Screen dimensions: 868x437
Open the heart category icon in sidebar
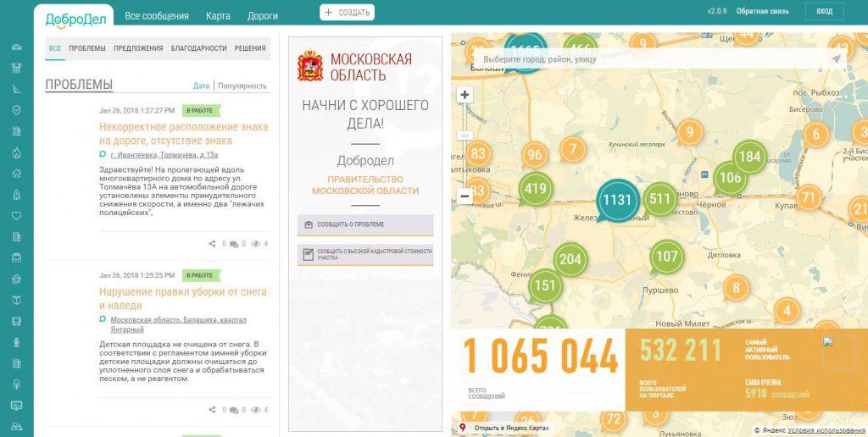tap(16, 215)
